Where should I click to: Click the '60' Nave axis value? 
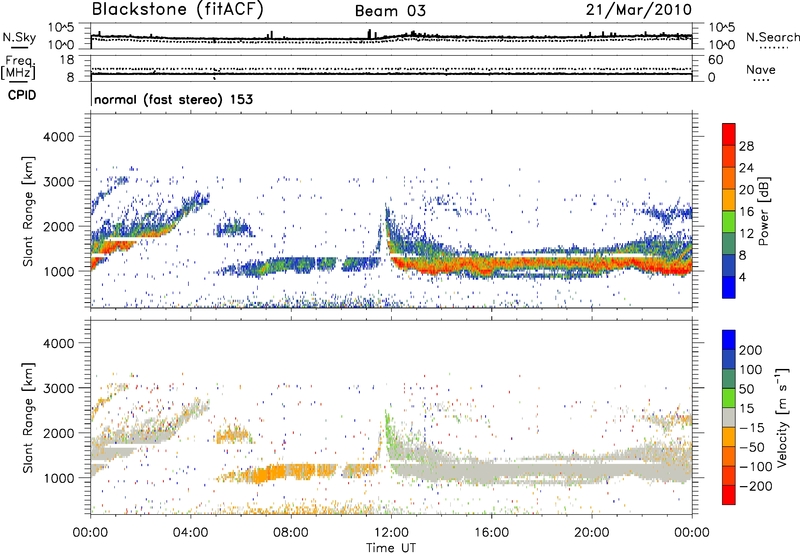coord(715,60)
